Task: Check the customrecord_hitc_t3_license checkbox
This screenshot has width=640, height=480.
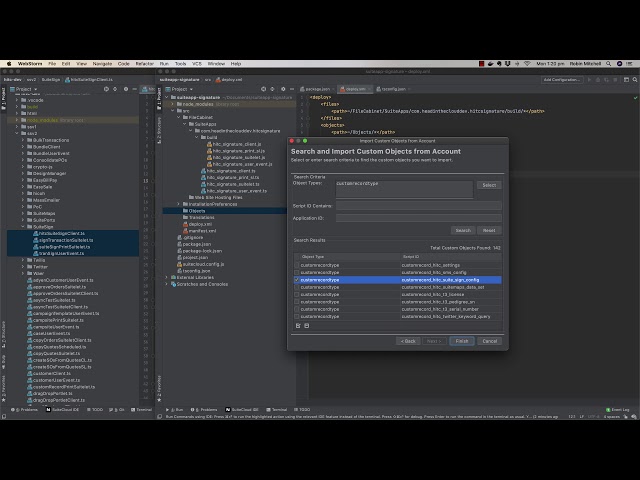Action: tap(297, 295)
